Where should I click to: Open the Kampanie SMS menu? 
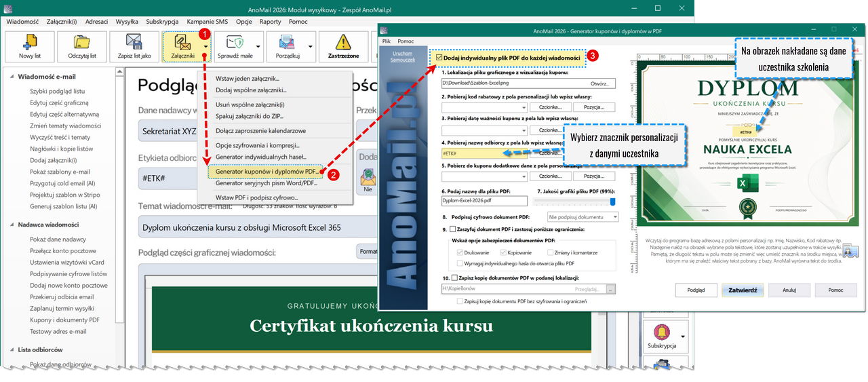point(207,21)
